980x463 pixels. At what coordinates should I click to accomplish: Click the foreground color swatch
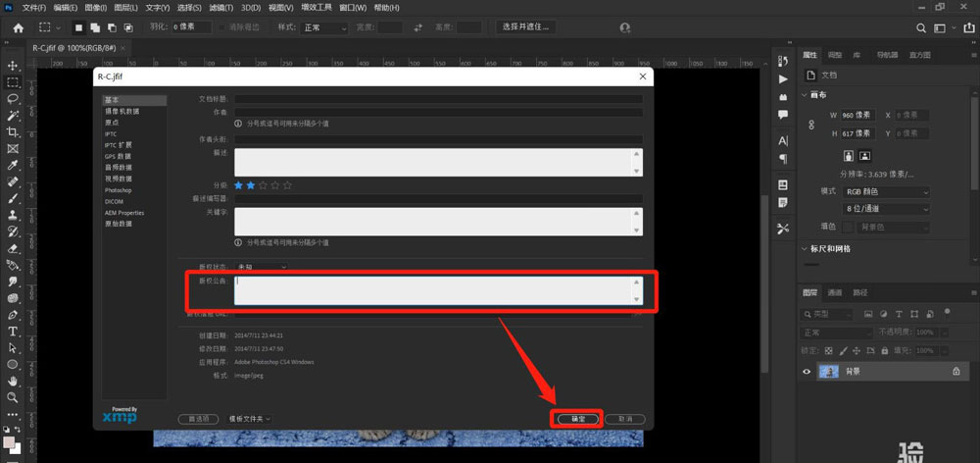[x=10, y=441]
